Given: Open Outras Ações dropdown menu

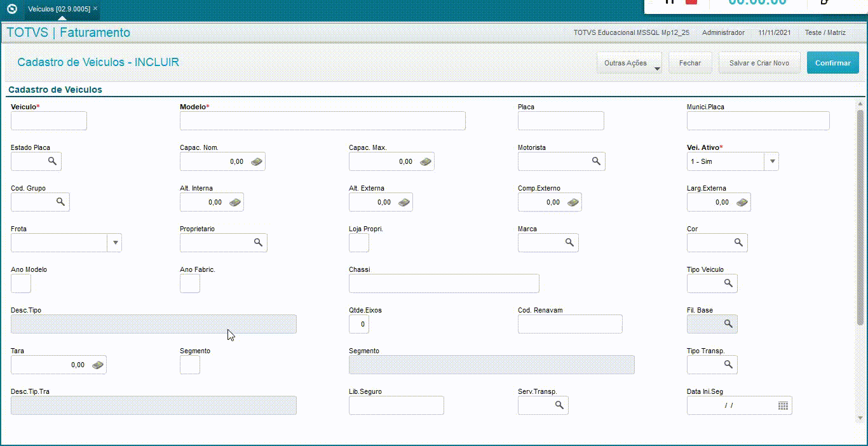Looking at the screenshot, I should tap(629, 63).
